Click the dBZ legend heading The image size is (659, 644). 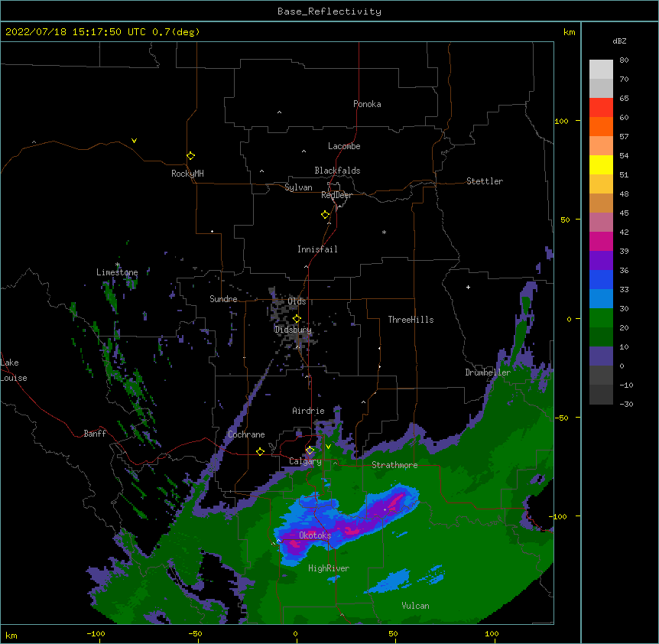(x=619, y=41)
